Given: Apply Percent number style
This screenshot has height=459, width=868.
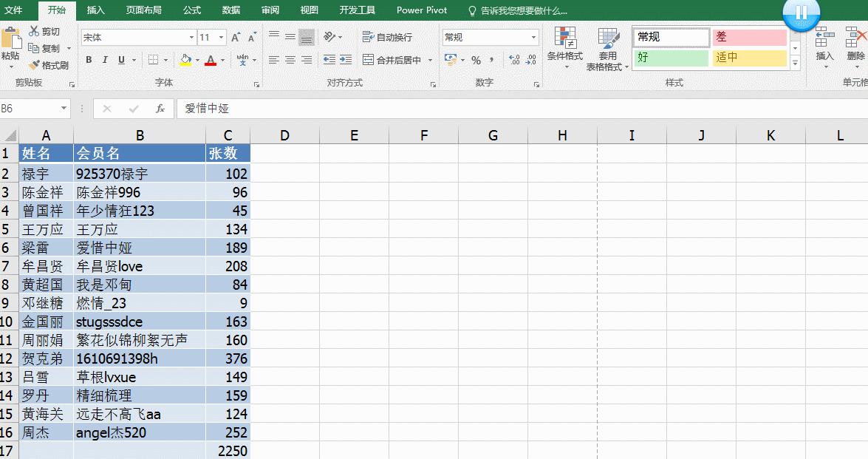Looking at the screenshot, I should (x=476, y=59).
